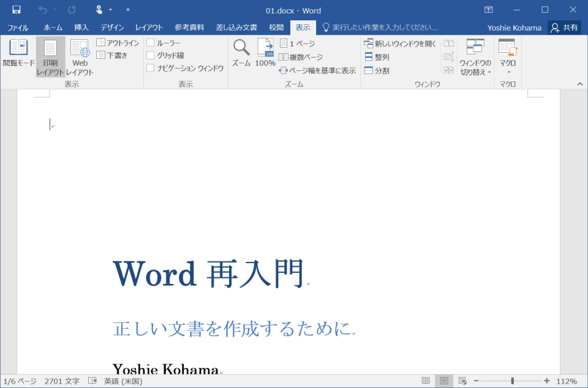Viewport: 588px width, 388px height.
Task: Collapse the ribbon with the chevron
Action: click(x=580, y=84)
